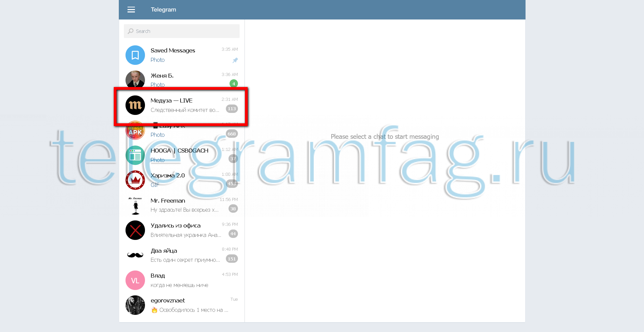This screenshot has width=644, height=332.
Task: Click the 37 unread badge
Action: point(233,159)
